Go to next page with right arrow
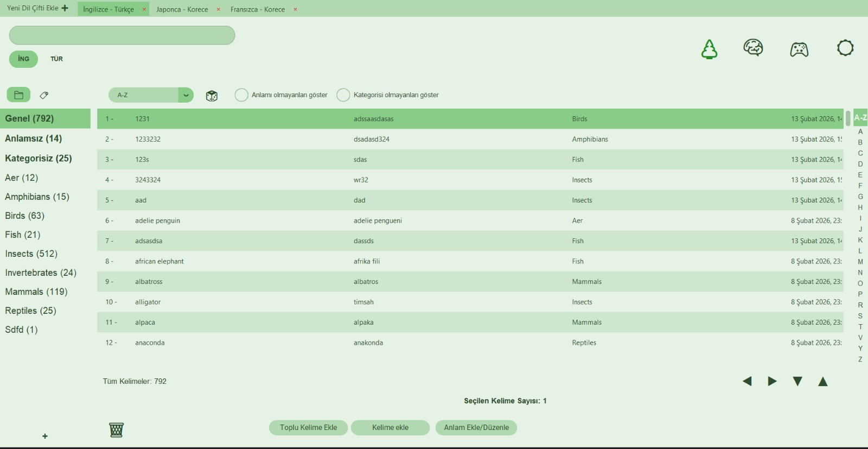Image resolution: width=868 pixels, height=449 pixels. click(x=772, y=381)
